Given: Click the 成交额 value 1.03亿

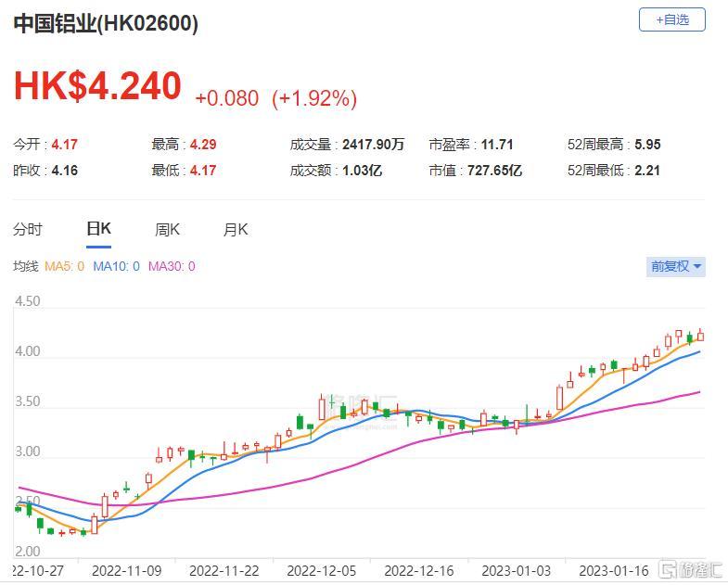Looking at the screenshot, I should (362, 171).
